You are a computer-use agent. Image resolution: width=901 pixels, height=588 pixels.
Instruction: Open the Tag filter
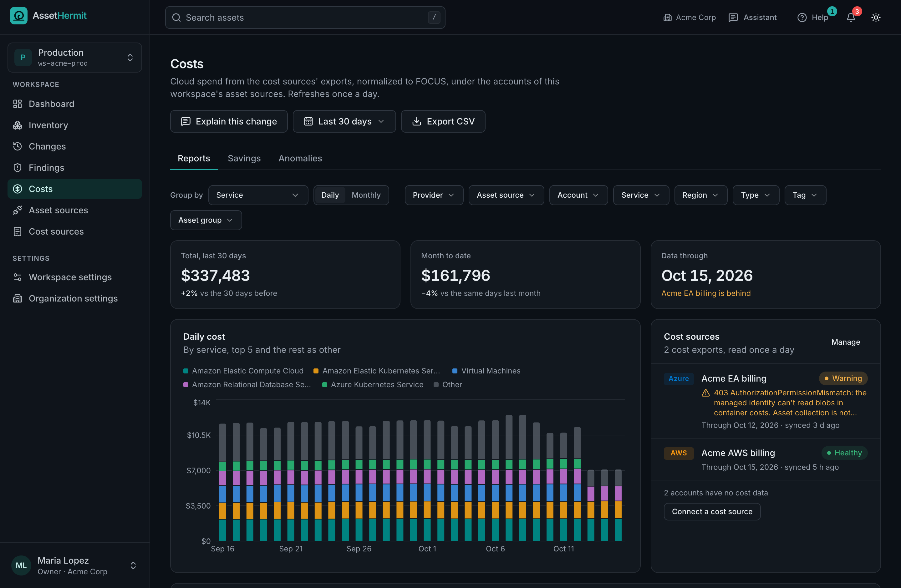[805, 195]
